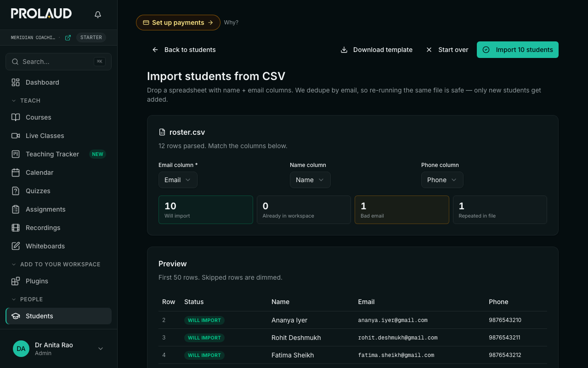Open the Email column dropdown
The image size is (588, 368).
click(x=178, y=180)
